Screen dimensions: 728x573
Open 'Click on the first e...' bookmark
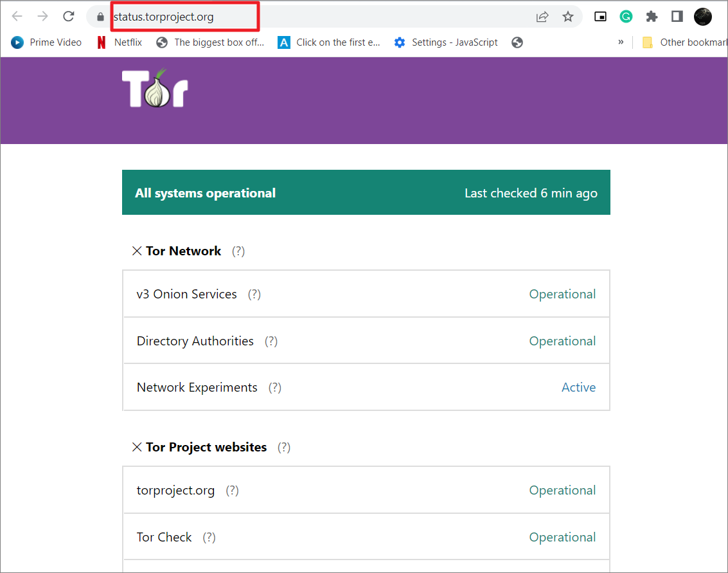[329, 42]
